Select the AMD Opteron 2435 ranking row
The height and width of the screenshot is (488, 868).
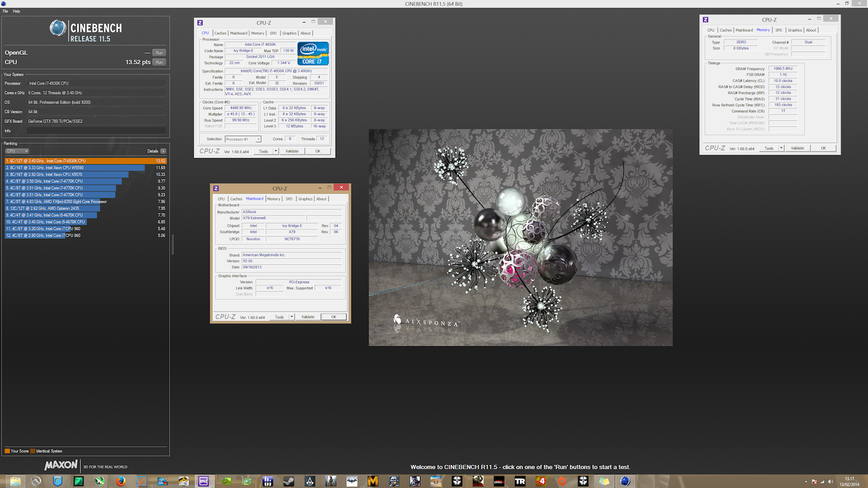pos(85,208)
